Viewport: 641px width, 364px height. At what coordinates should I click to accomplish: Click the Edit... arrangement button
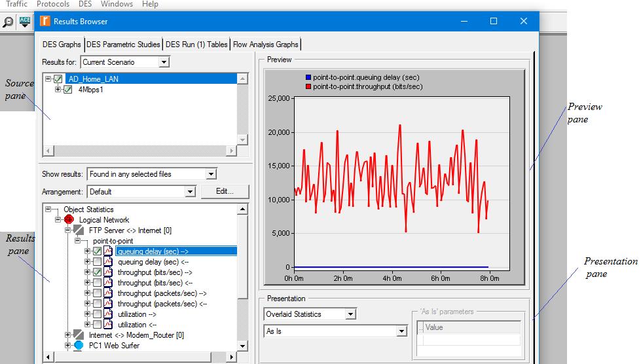[225, 191]
